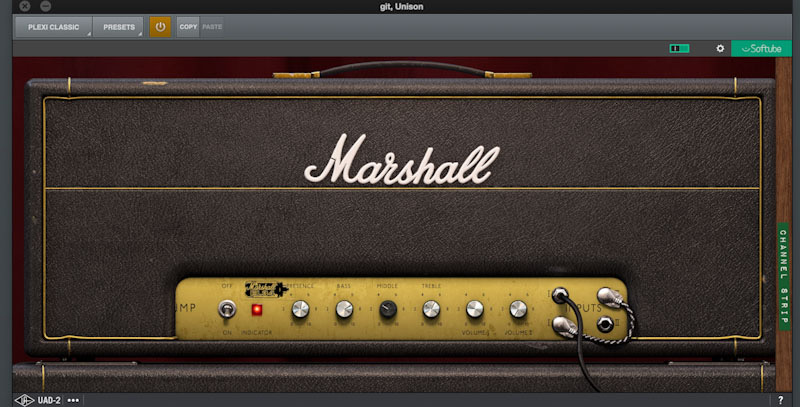Screen dimensions: 800x407
Task: Click the small Marshall badge on control panel
Action: (265, 289)
